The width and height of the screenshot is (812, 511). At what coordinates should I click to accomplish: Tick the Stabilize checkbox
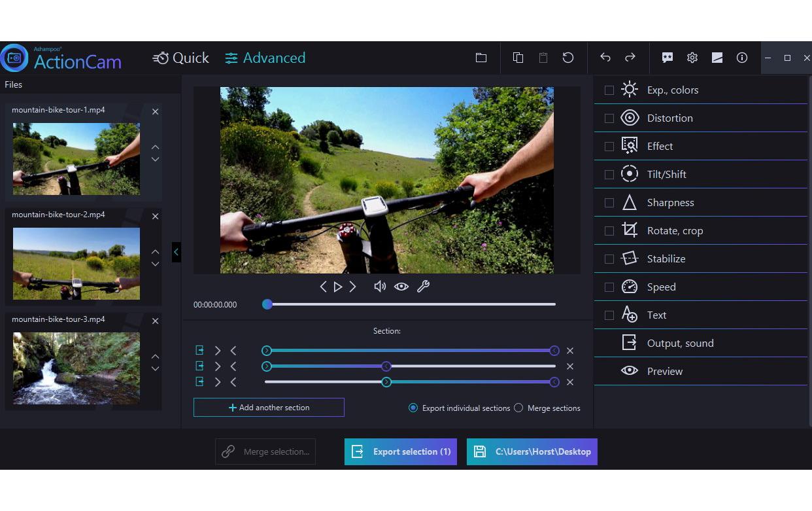coord(609,259)
